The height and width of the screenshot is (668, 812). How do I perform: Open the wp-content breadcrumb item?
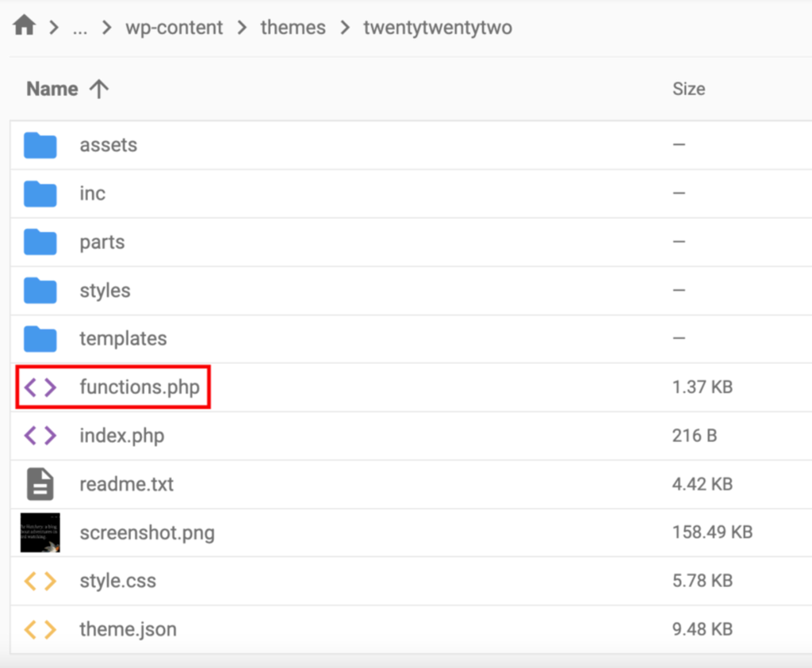point(174,27)
